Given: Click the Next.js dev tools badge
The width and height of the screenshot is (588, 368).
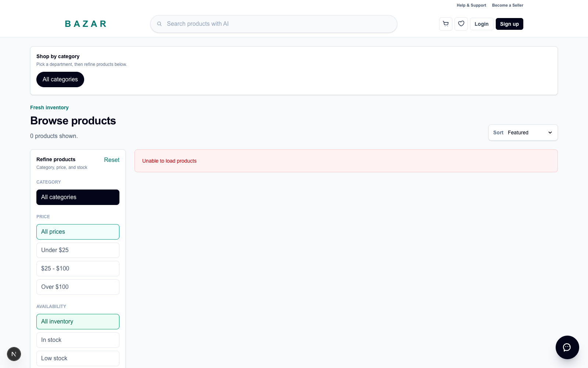Looking at the screenshot, I should coord(14,354).
